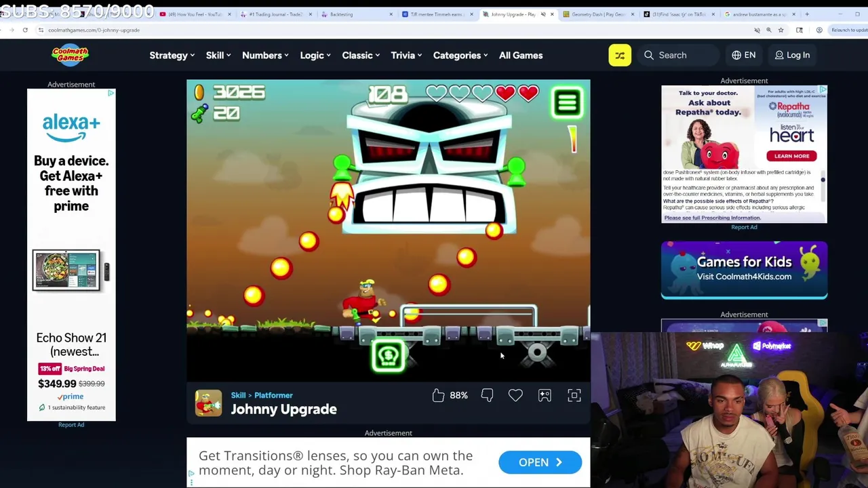The width and height of the screenshot is (868, 488).
Task: Open a new browser tab
Action: (x=807, y=14)
